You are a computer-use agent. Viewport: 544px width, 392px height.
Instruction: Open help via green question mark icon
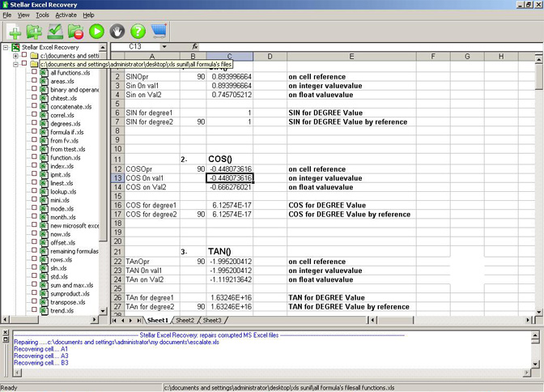(138, 32)
